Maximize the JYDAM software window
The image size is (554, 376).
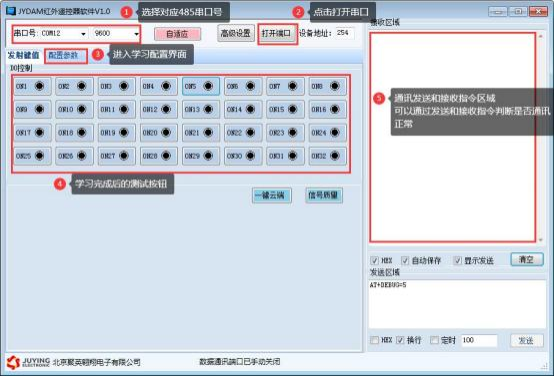click(518, 11)
